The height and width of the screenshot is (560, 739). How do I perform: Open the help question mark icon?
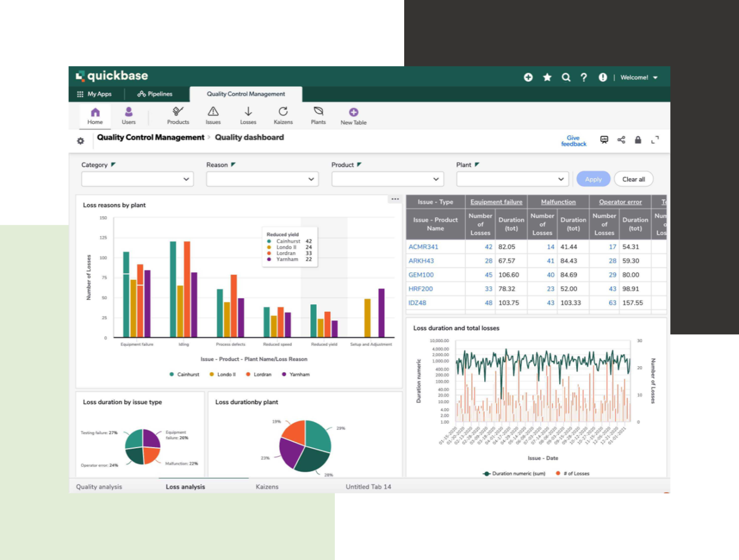[584, 77]
